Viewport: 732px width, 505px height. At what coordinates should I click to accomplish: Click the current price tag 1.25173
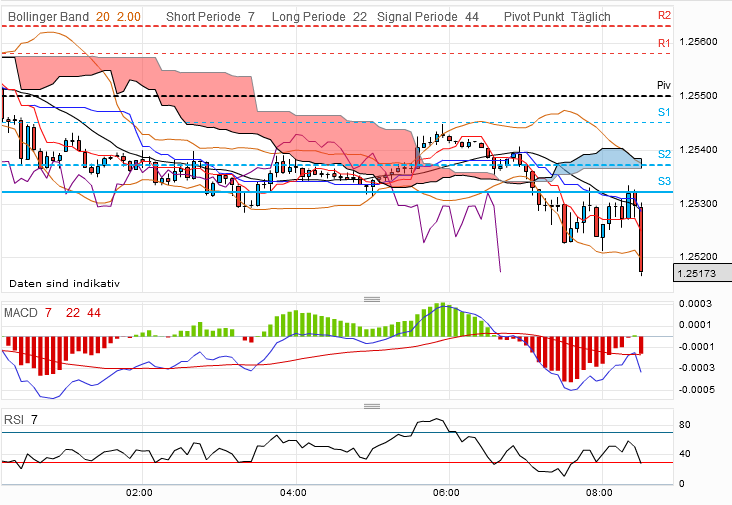703,273
